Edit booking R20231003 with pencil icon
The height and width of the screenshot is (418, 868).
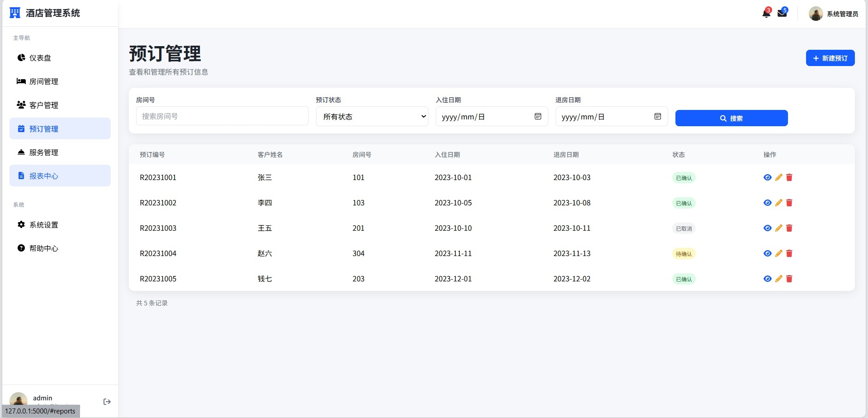(x=778, y=228)
